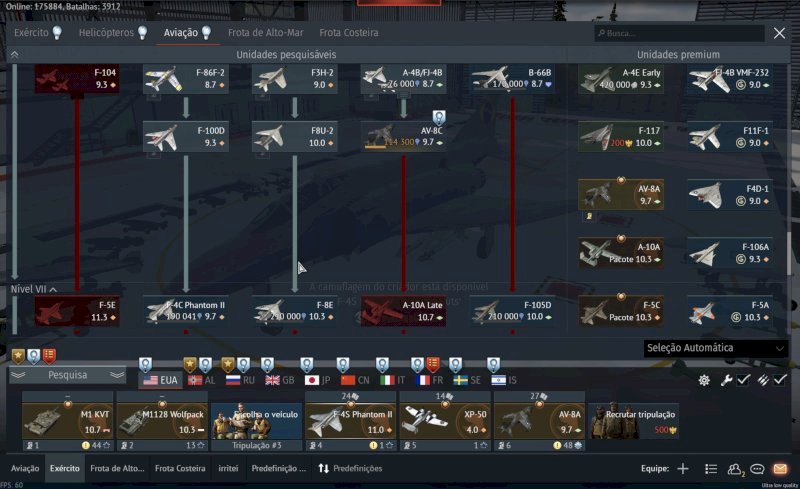Open the Helicópteros research tab
Image resolution: width=800 pixels, height=489 pixels.
click(x=113, y=33)
